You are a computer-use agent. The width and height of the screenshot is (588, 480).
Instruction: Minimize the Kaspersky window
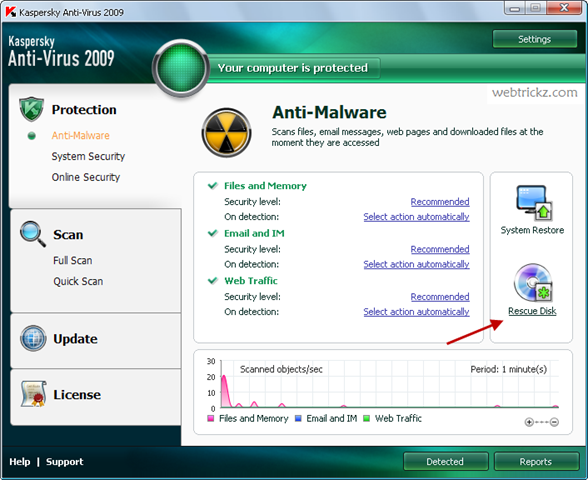click(x=515, y=8)
